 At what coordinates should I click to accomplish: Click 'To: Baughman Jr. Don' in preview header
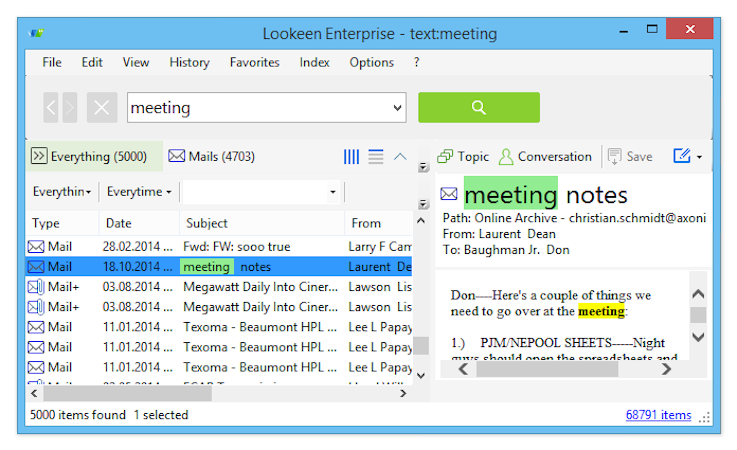(x=506, y=250)
